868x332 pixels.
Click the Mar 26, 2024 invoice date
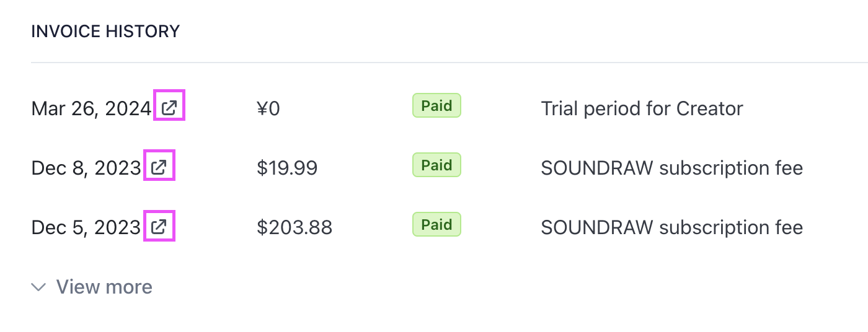click(x=91, y=109)
